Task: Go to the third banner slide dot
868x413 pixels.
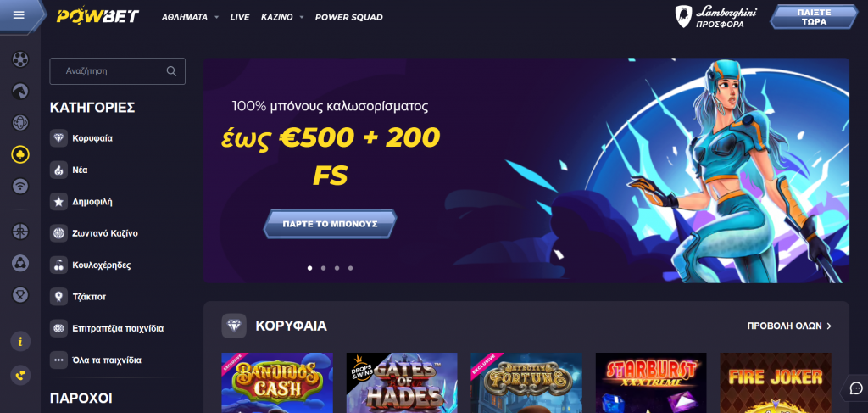Action: point(337,268)
